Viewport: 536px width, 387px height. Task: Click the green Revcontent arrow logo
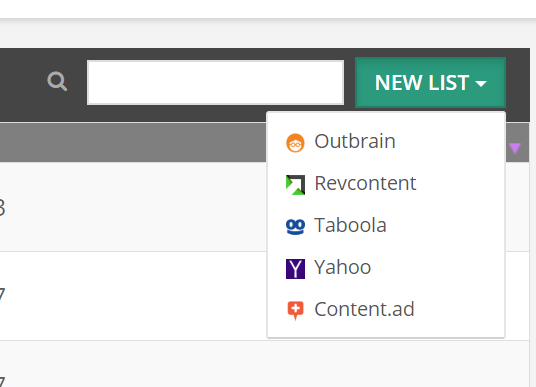click(x=295, y=185)
